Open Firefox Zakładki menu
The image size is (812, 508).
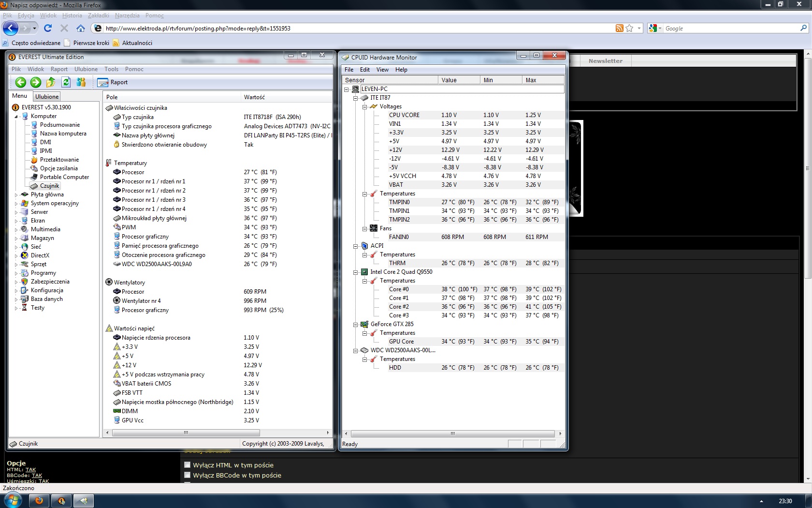[x=98, y=15]
